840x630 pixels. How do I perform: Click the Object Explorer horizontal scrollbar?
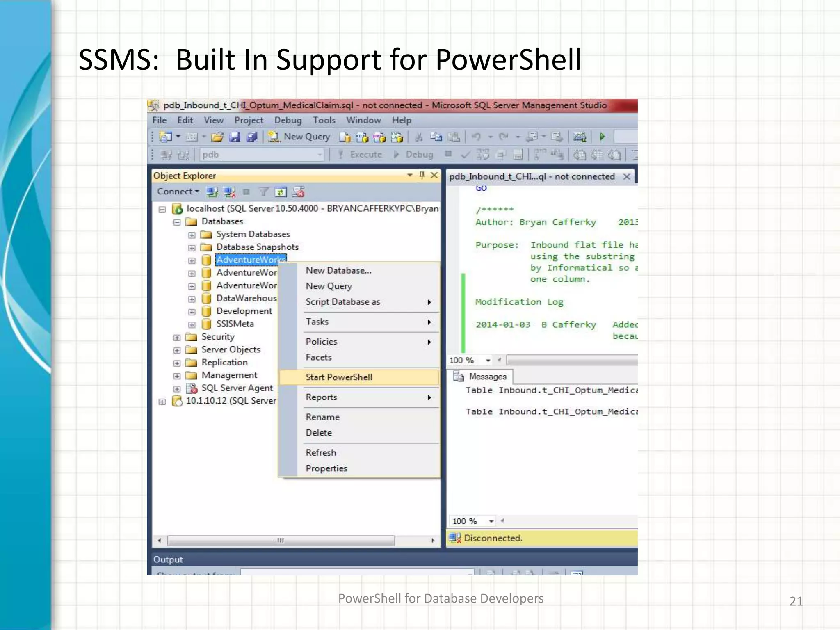[281, 541]
